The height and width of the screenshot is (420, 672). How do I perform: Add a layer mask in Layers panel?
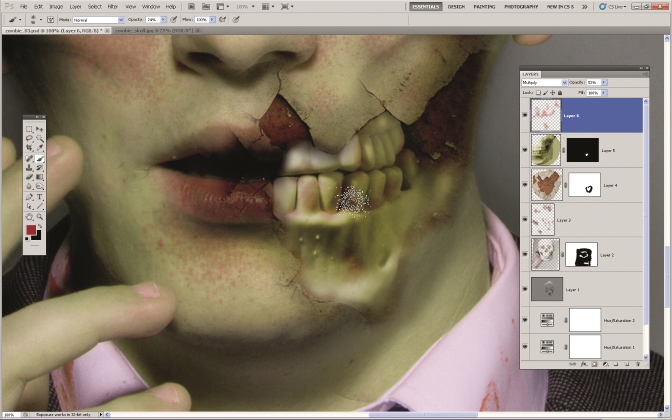594,364
